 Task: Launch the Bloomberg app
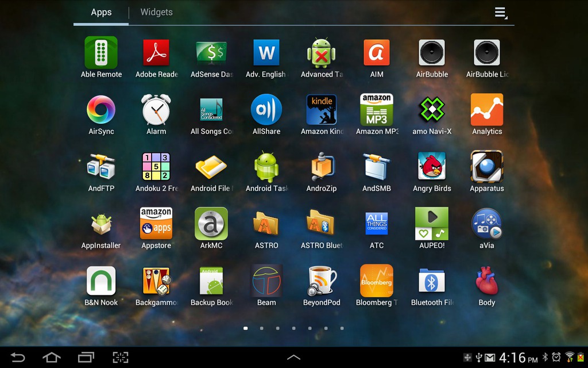coord(377,281)
